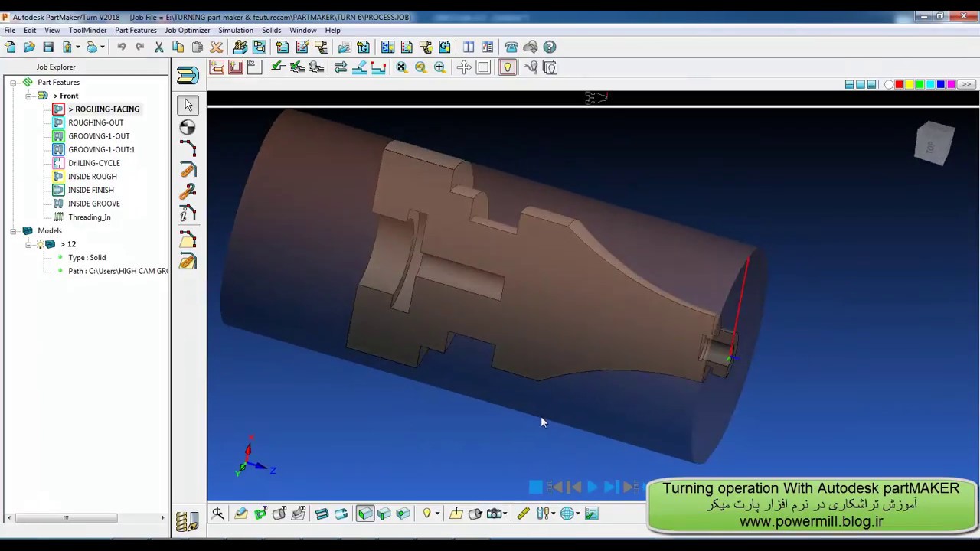980x551 pixels.
Task: Click the play simulation button
Action: [x=592, y=487]
